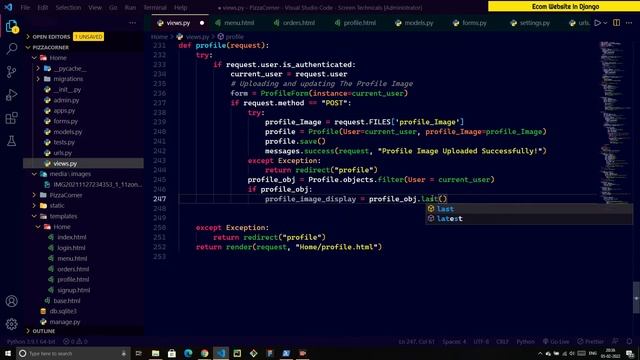Open Chrome from the taskbar

[x=204, y=353]
